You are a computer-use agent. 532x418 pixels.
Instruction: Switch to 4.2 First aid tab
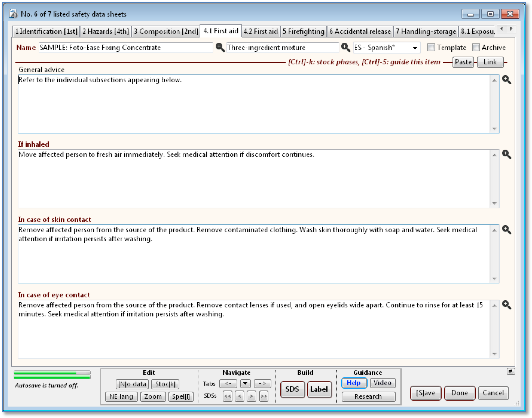[261, 31]
